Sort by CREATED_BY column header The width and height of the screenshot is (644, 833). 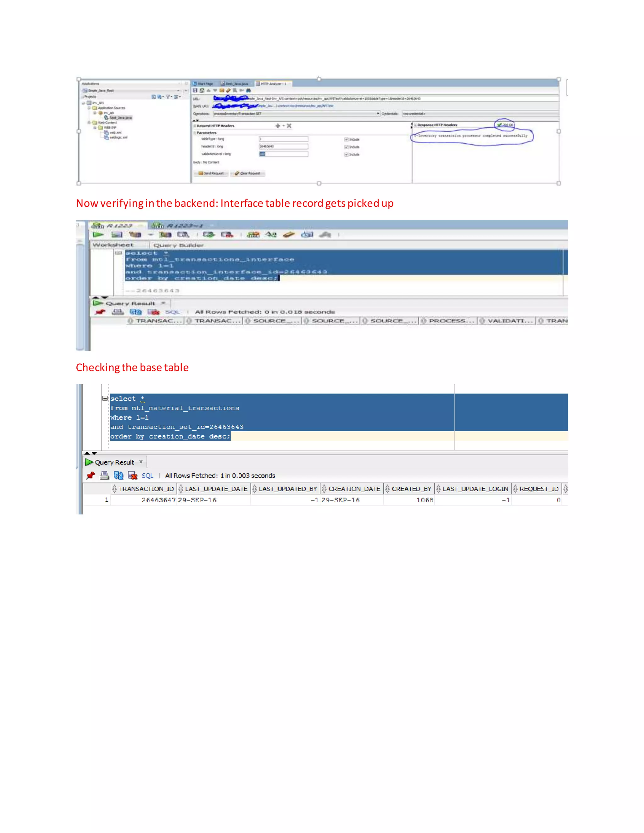click(408, 489)
